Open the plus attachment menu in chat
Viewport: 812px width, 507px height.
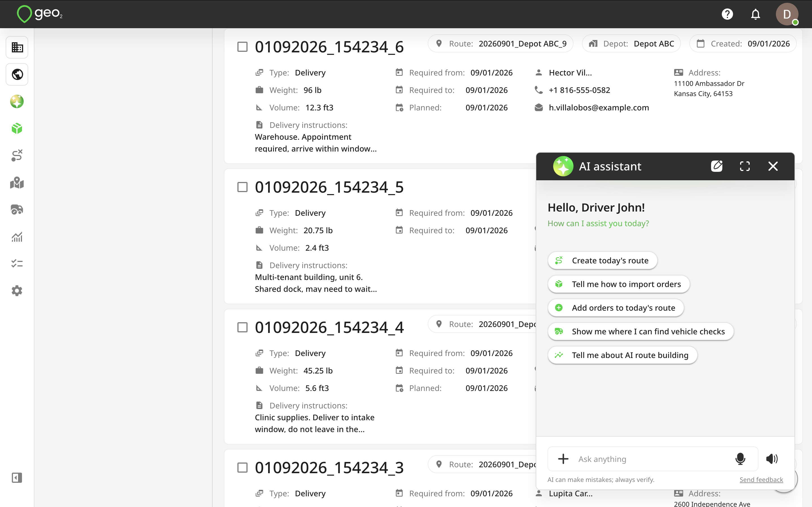[x=563, y=459]
